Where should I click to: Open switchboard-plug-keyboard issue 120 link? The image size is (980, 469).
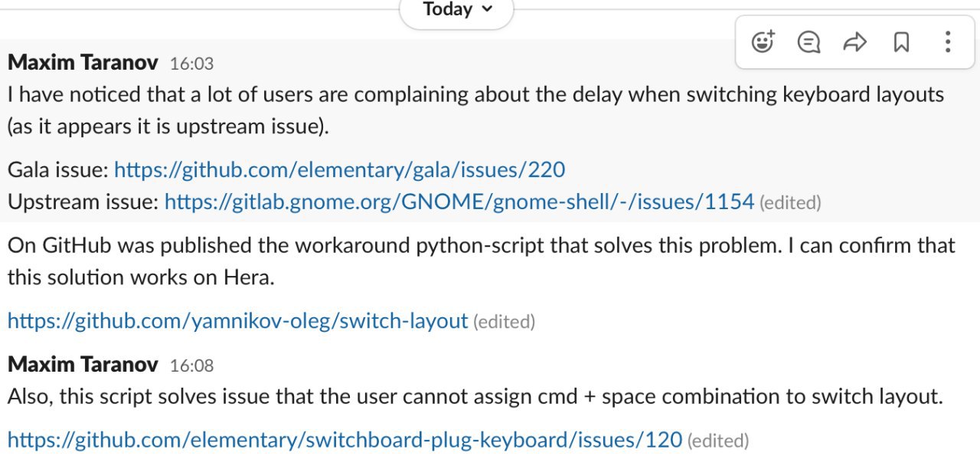345,440
